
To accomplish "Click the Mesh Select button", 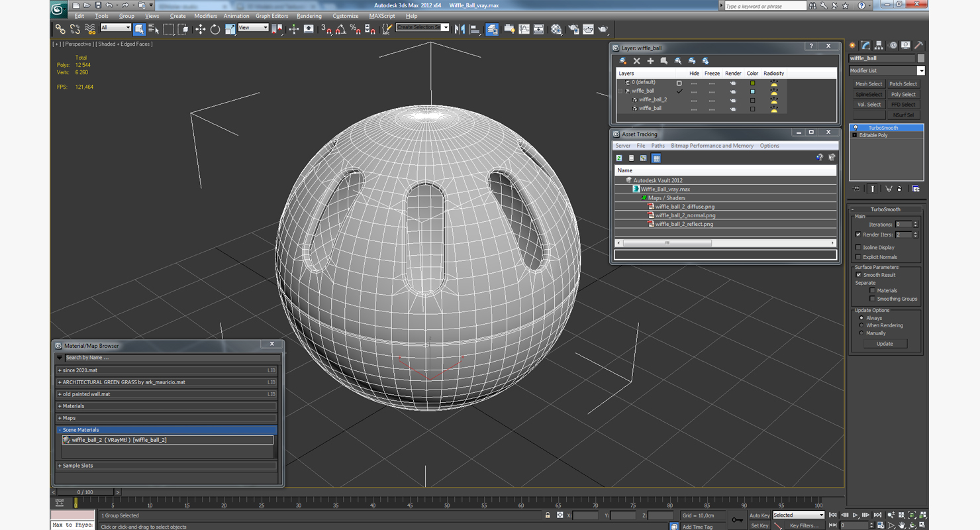I will 868,84.
